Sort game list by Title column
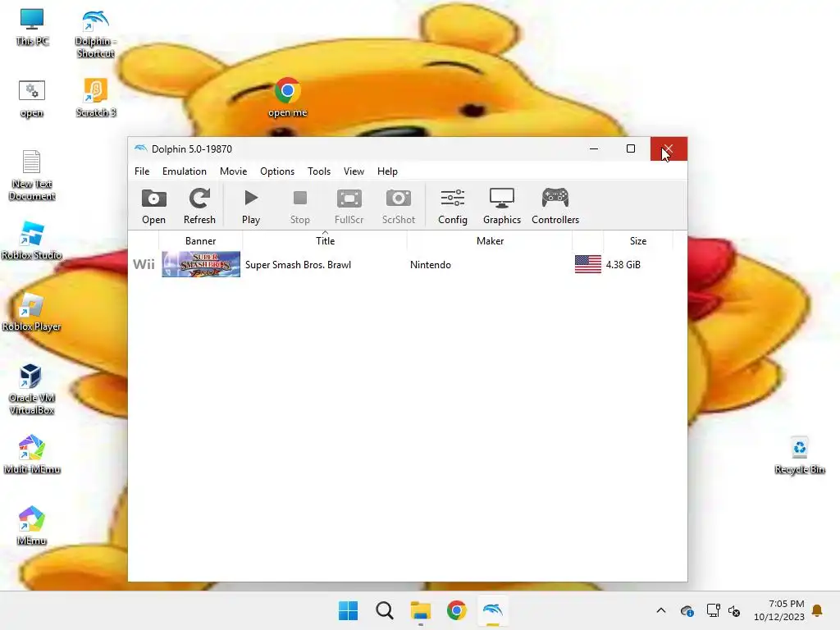 point(325,241)
